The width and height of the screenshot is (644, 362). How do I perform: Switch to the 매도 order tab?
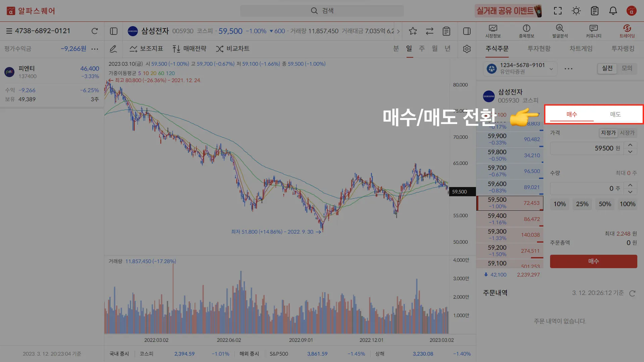click(x=615, y=114)
